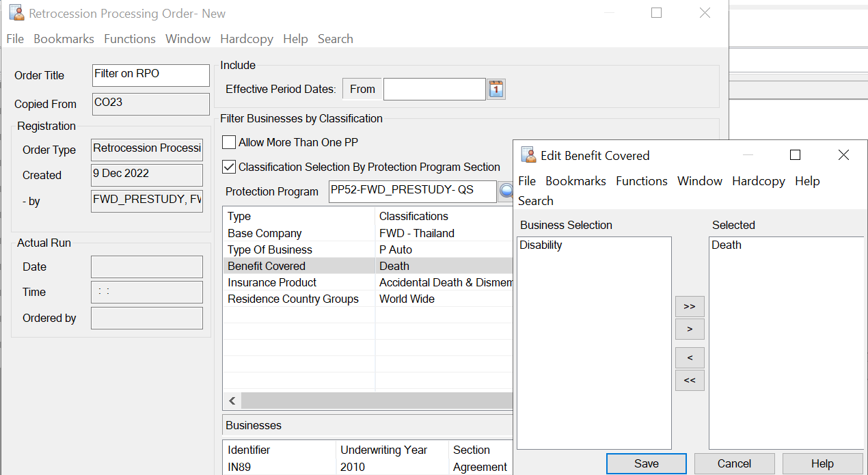
Task: Open Hardcopy menu in main window
Action: point(247,39)
